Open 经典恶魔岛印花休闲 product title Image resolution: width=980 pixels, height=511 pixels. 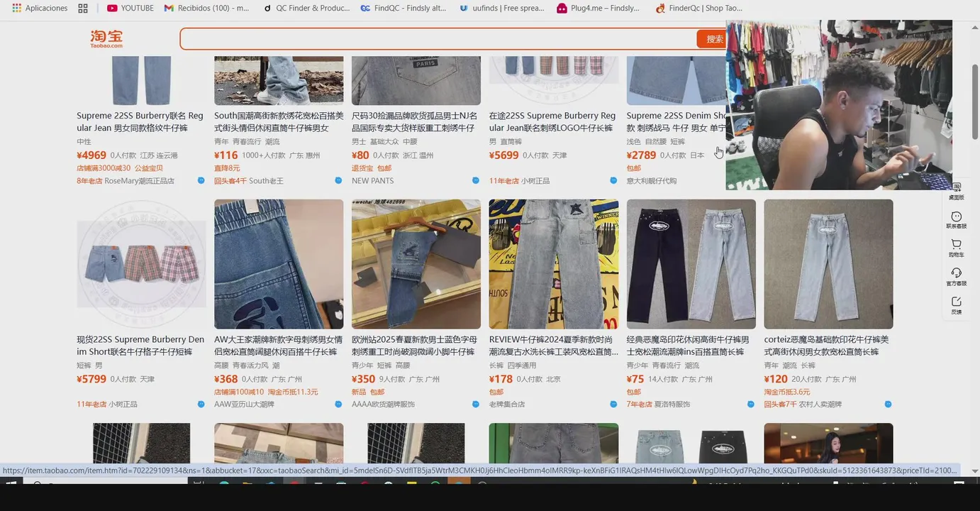point(688,346)
